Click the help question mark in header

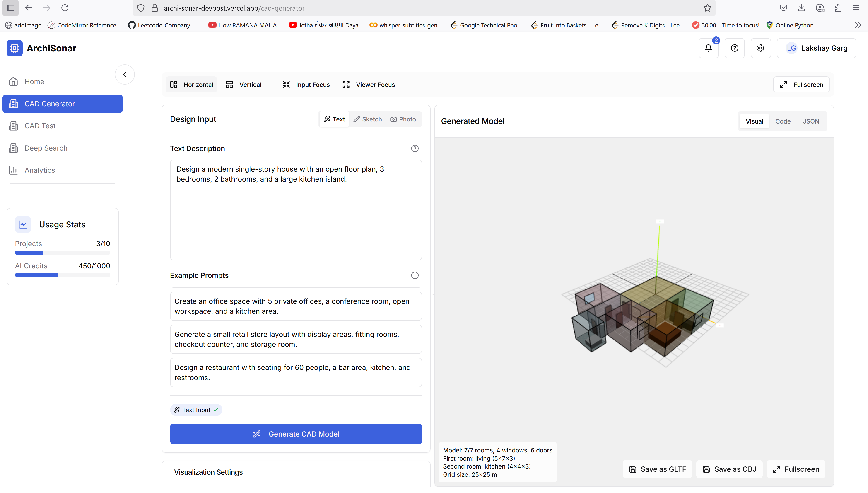(734, 48)
